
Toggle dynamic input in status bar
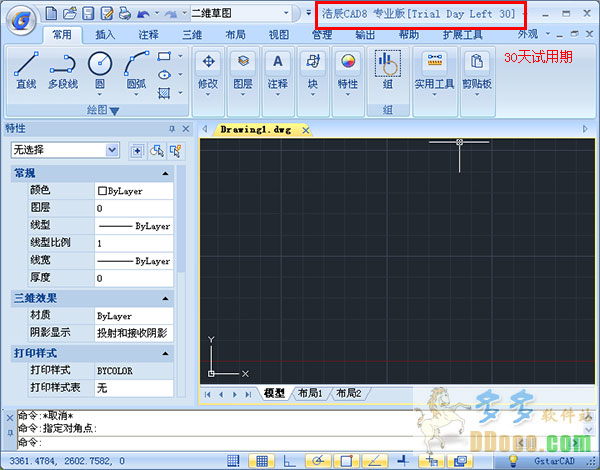coord(432,461)
